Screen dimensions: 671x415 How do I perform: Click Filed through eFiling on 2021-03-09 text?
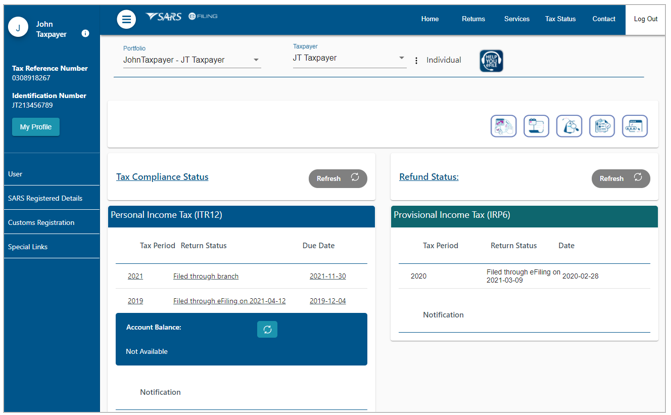pos(523,276)
